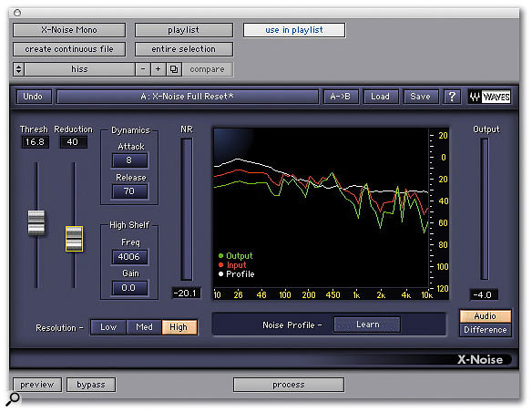The width and height of the screenshot is (532, 412).
Task: Grab the Thresh slider handle
Action: coord(36,222)
